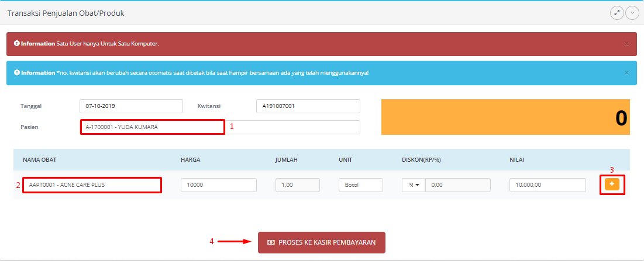Click the fullscreen expand icon in panel header
644x261 pixels.
click(x=617, y=13)
